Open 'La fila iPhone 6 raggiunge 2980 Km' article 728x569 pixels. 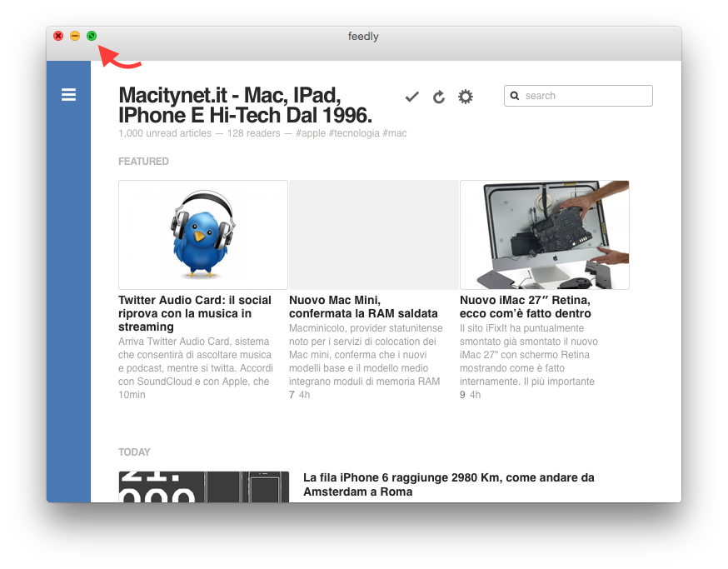click(448, 485)
